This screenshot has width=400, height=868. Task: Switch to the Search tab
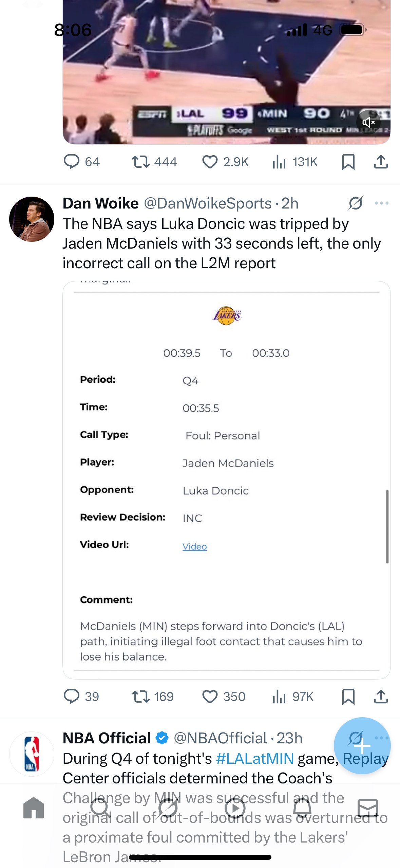tap(101, 808)
